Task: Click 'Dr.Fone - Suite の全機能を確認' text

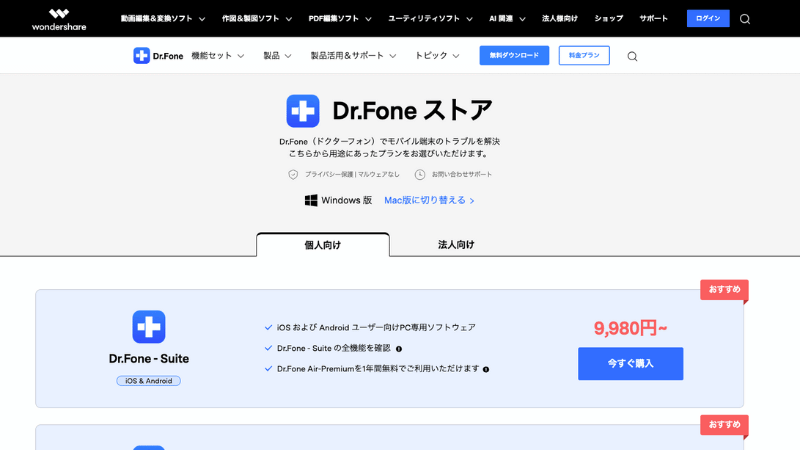Action: (x=334, y=348)
